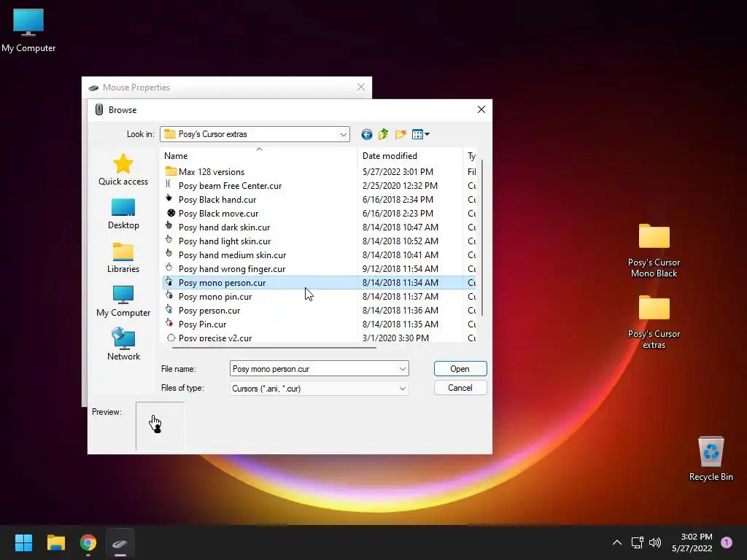This screenshot has width=747, height=560.
Task: Select Posy's Cursor extras desktop folder
Action: 654,322
